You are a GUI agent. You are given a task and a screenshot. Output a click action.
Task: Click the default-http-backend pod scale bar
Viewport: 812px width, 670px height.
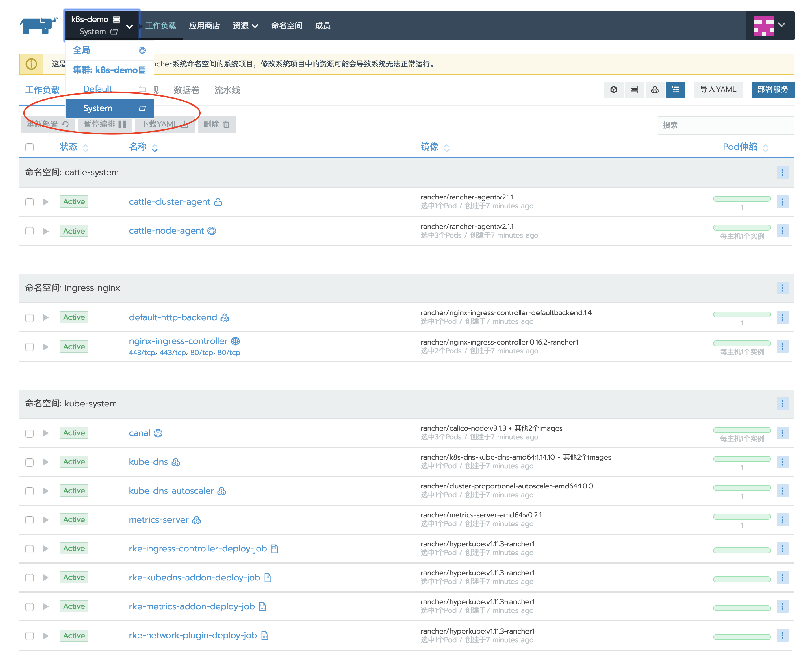click(741, 314)
